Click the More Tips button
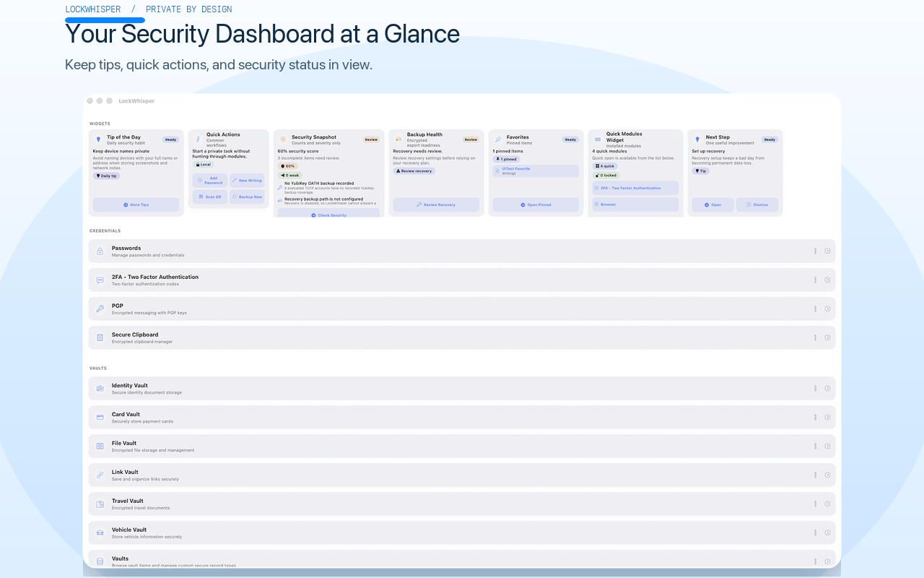Viewport: 924px width, 578px height. (x=136, y=204)
